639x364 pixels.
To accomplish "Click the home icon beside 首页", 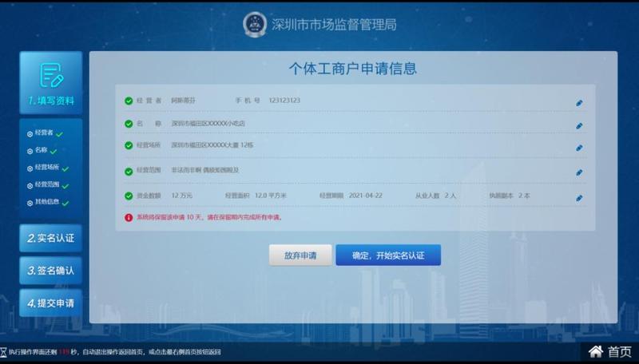I will tap(595, 351).
